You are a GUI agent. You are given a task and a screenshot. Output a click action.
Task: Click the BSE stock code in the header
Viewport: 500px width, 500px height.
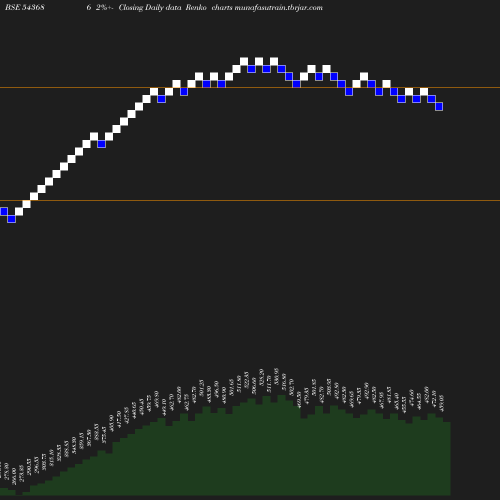pos(25,7)
